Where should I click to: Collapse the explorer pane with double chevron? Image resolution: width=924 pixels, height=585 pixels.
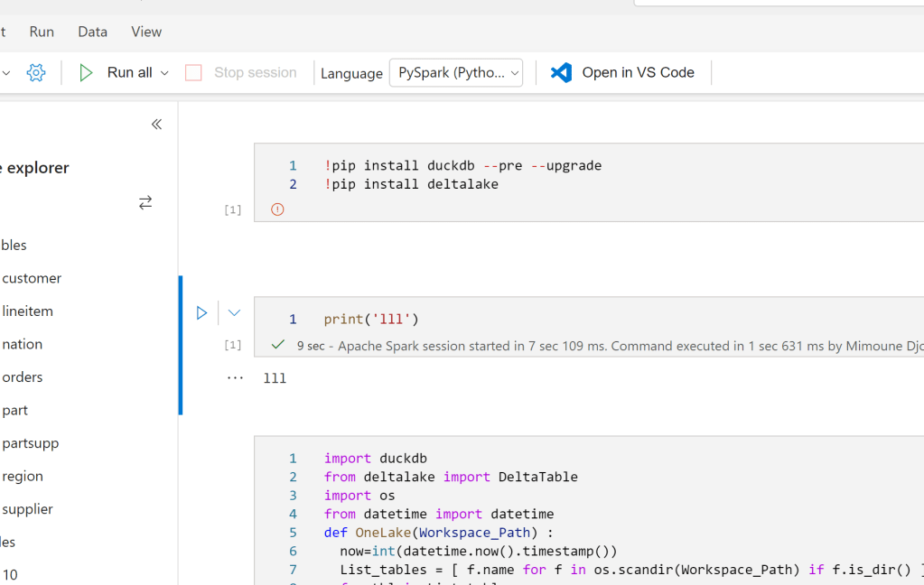(156, 125)
